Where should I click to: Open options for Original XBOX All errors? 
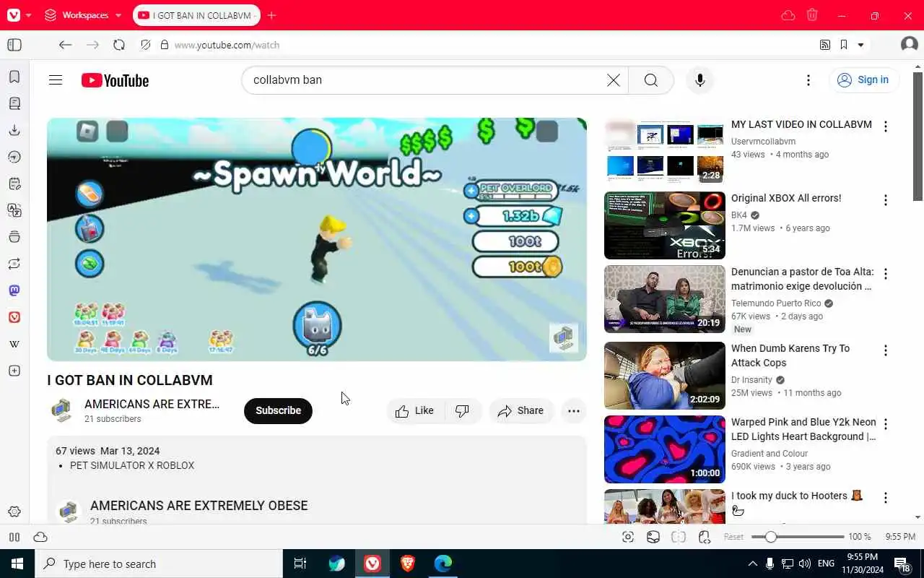(886, 200)
